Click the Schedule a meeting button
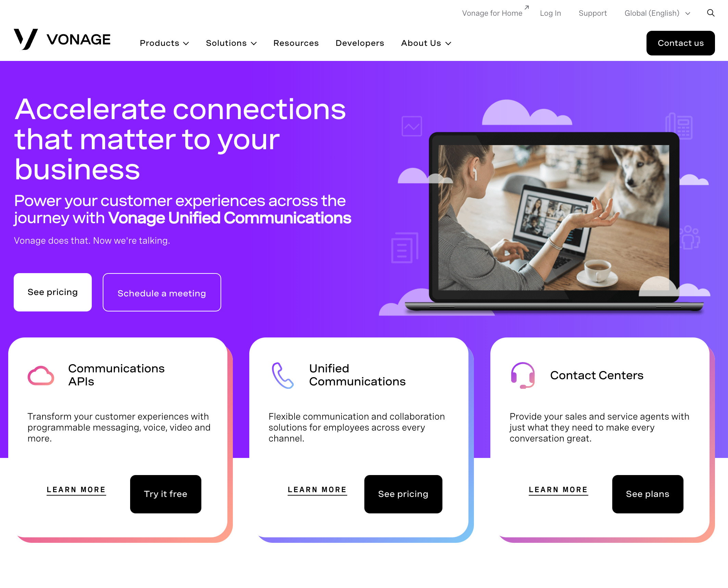 tap(161, 292)
